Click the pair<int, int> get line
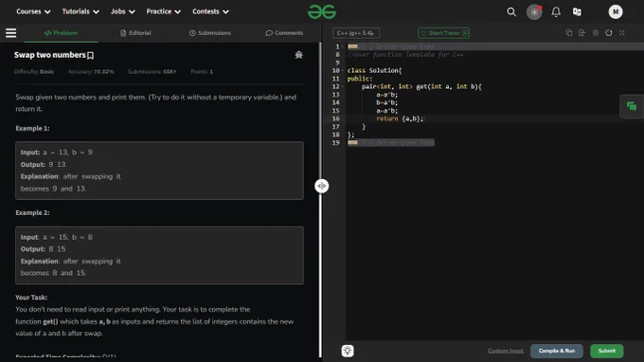 click(x=421, y=86)
